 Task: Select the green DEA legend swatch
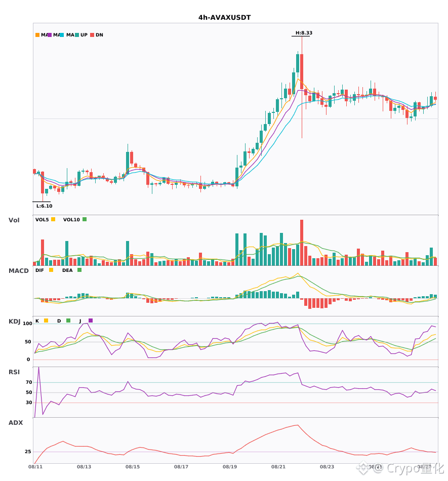pyautogui.click(x=79, y=270)
